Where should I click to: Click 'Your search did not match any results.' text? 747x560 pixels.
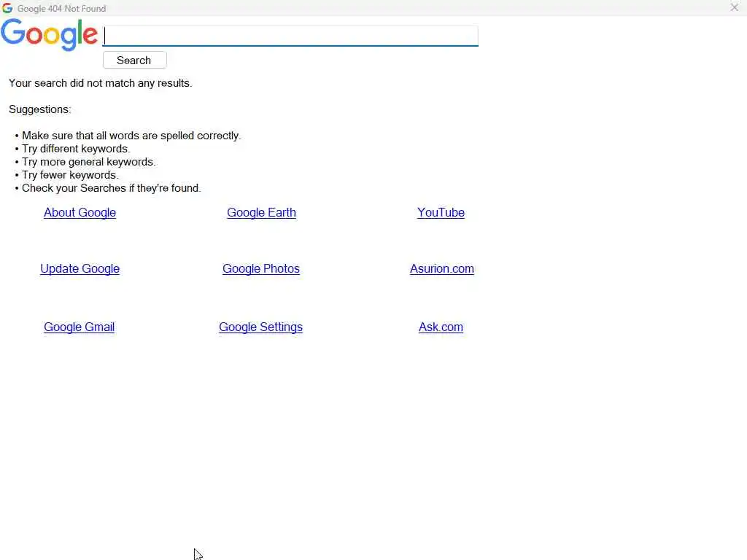pyautogui.click(x=101, y=83)
